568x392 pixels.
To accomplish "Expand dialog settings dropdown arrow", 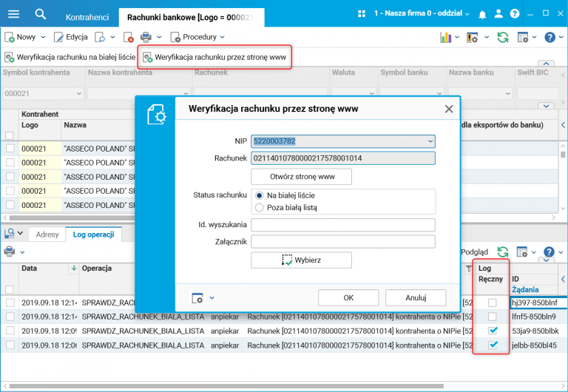I will (212, 298).
